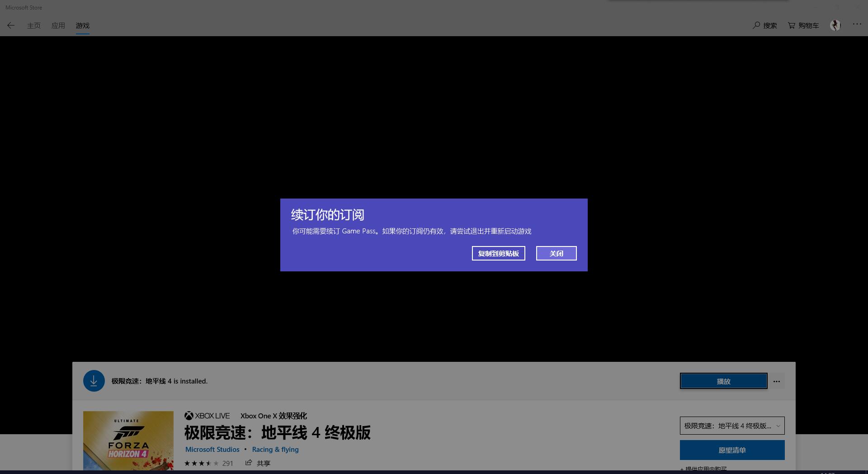Click the star rating with 291 reviews
This screenshot has width=868, height=474.
point(208,463)
